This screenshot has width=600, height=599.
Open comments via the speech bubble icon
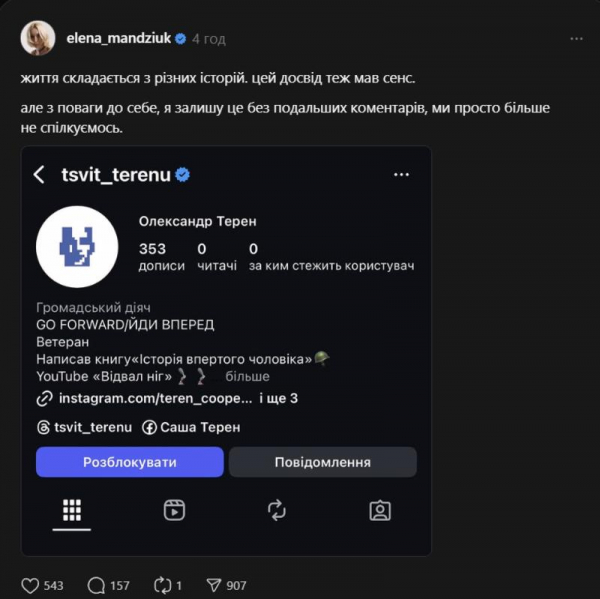[x=97, y=585]
